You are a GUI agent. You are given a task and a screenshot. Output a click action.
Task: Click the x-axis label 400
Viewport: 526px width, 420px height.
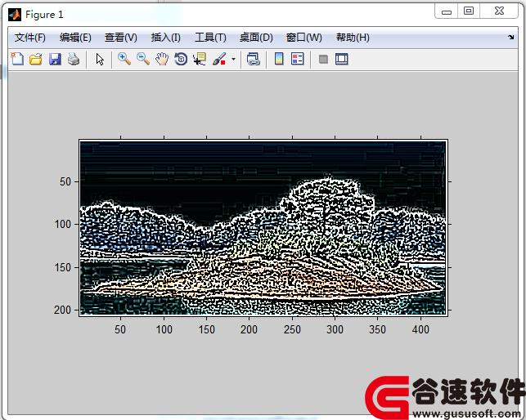pyautogui.click(x=420, y=329)
